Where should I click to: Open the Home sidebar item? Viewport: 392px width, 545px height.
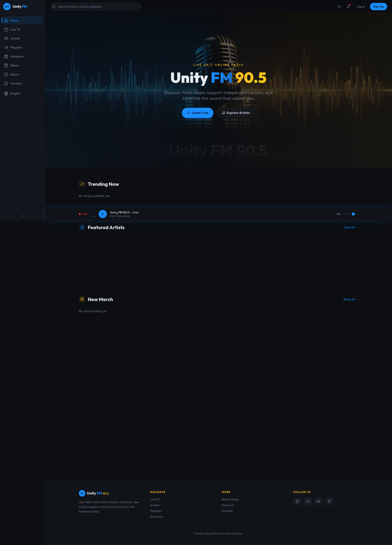22,20
